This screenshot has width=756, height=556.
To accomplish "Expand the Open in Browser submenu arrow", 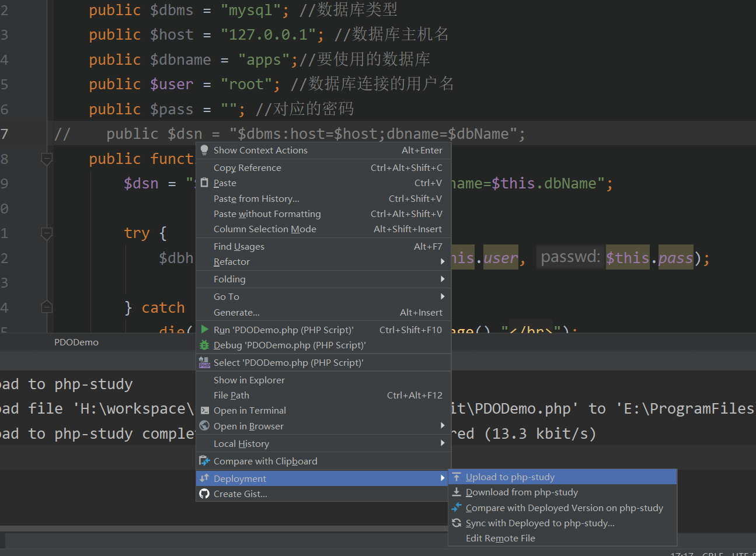I will coord(443,426).
